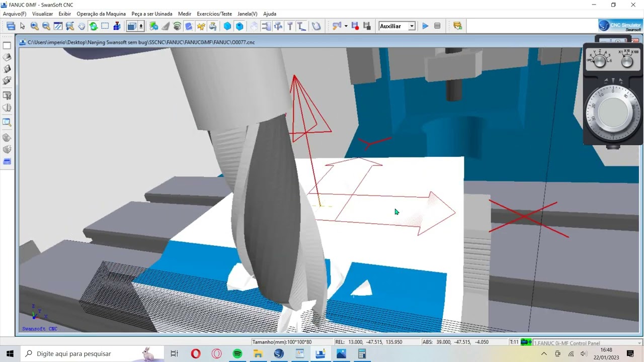
Task: Open the Exibir menu
Action: (x=64, y=14)
